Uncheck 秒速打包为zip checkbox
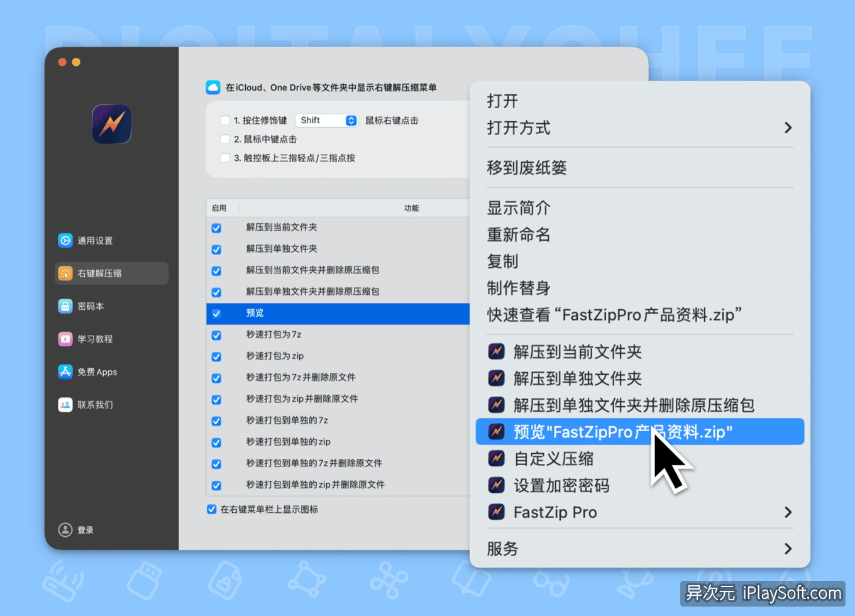 click(x=216, y=356)
